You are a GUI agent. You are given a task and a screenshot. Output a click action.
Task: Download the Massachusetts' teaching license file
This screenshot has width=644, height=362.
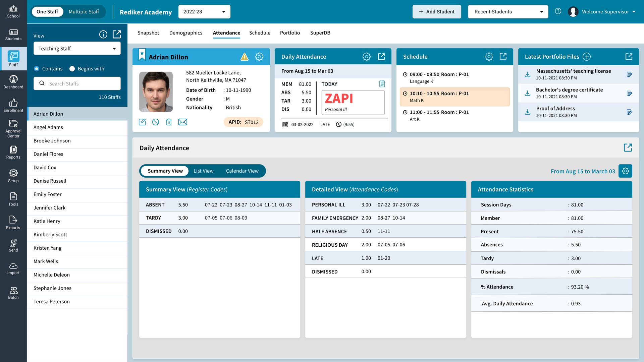pyautogui.click(x=527, y=74)
